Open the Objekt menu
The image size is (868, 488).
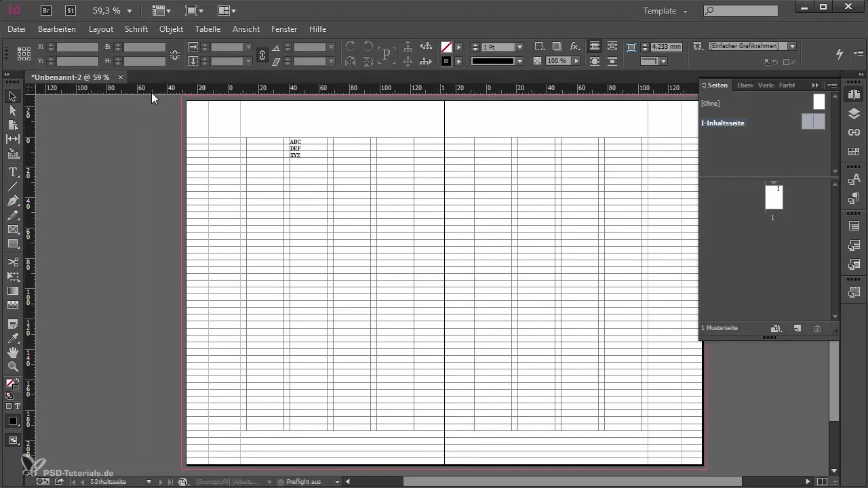tap(172, 29)
